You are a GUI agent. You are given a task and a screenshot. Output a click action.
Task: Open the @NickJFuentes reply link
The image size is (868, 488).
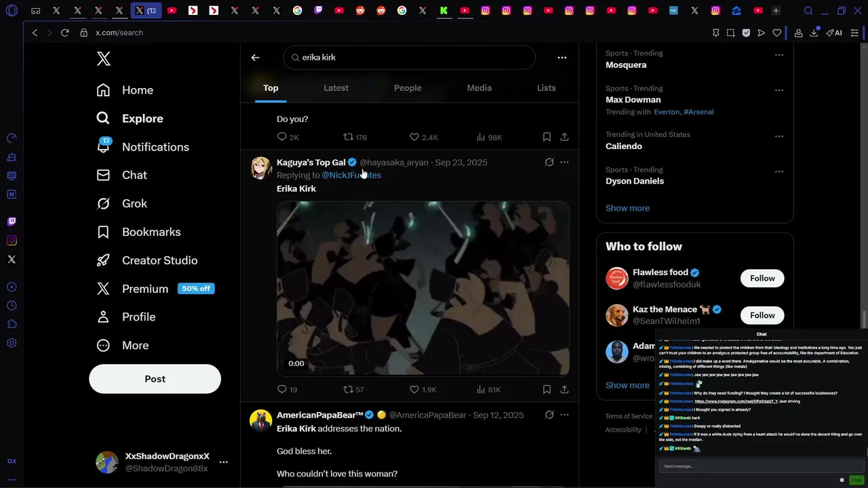[x=351, y=175]
